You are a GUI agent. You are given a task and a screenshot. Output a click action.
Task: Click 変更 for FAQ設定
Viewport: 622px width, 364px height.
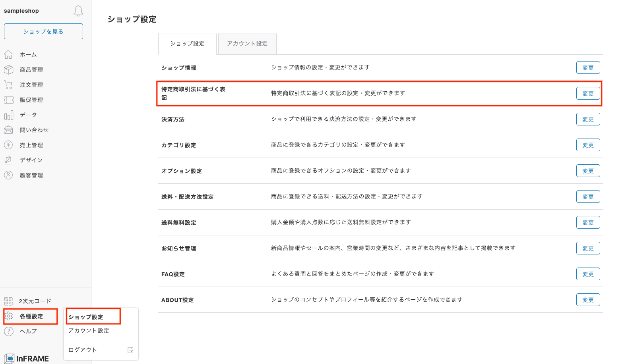pos(588,273)
